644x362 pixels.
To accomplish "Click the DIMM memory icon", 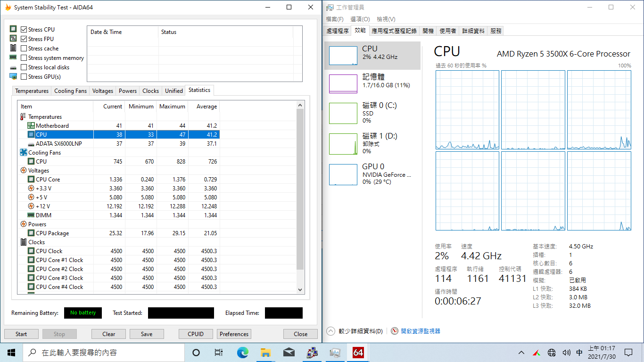I will (x=31, y=215).
